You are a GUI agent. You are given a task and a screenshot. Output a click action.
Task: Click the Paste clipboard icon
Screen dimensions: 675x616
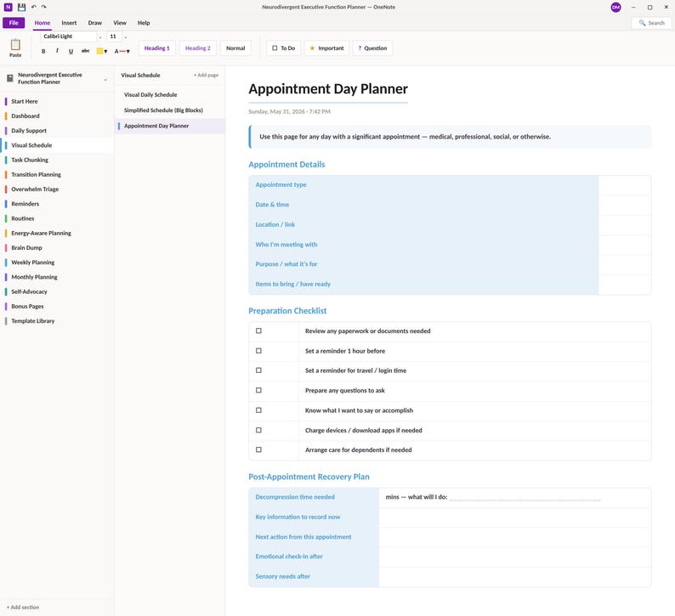[x=15, y=45]
